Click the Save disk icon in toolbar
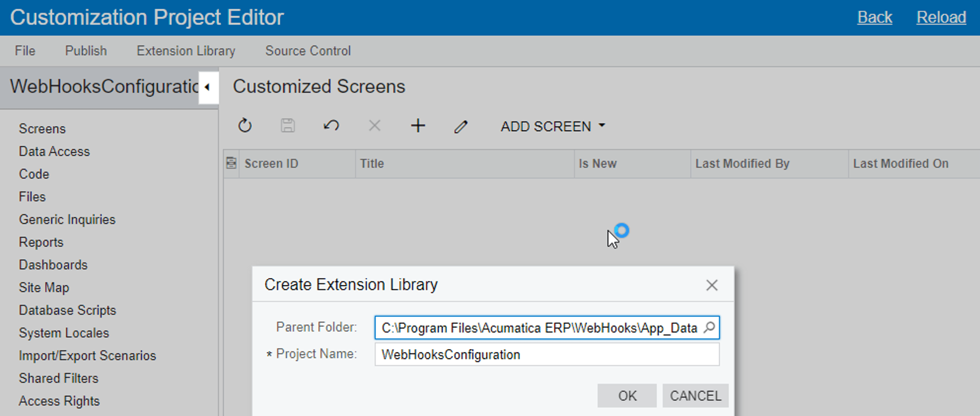This screenshot has height=416, width=980. (x=287, y=126)
